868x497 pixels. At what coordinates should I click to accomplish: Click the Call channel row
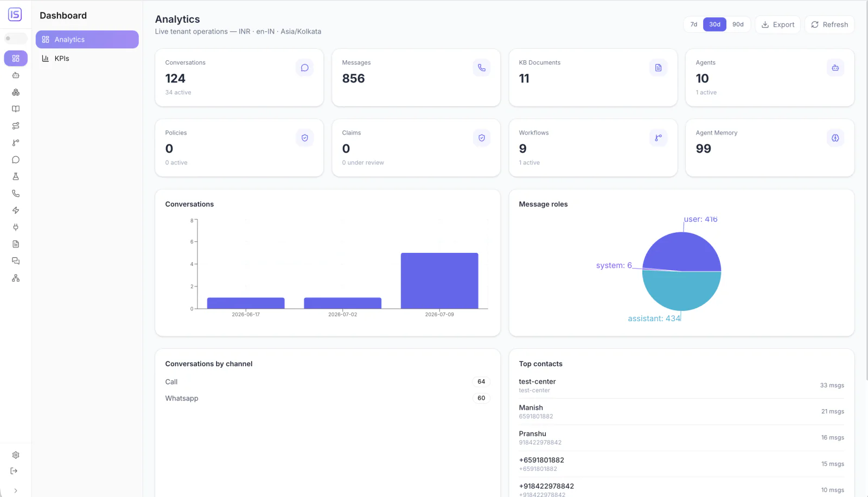point(328,382)
